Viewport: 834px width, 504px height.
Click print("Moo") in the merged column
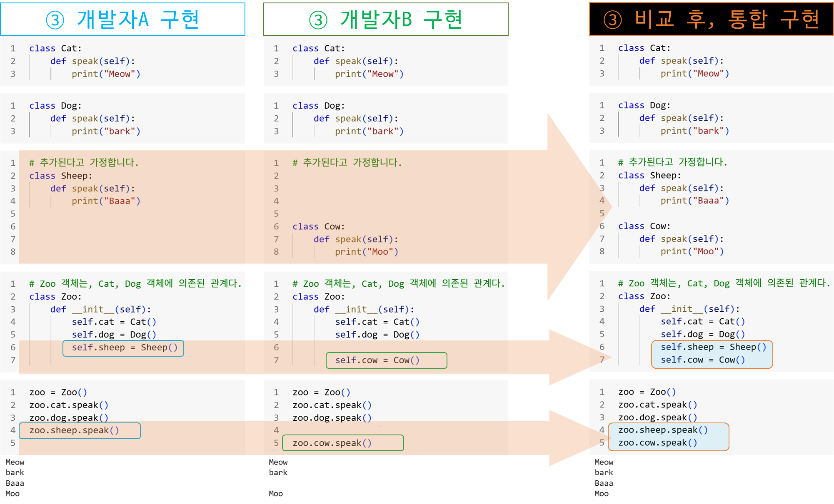692,251
